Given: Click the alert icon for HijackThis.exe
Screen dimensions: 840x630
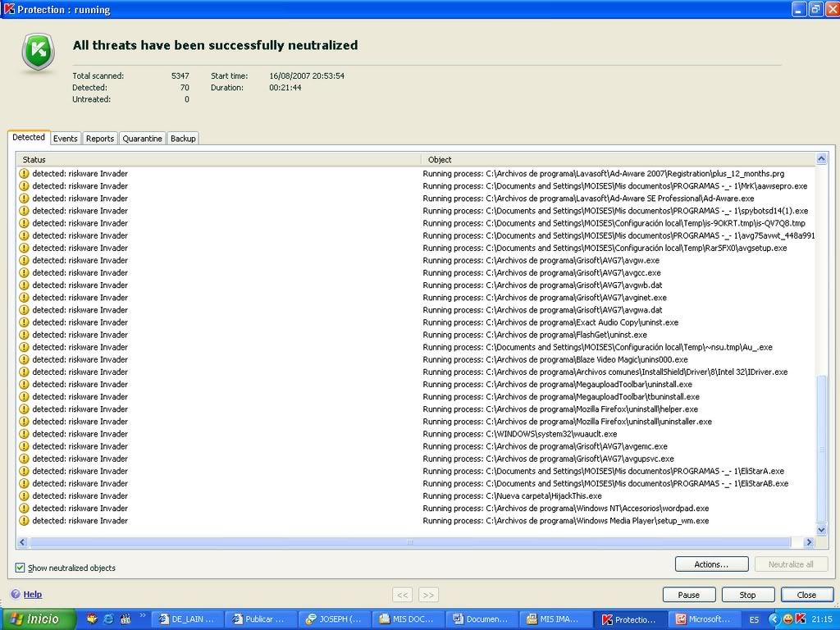Looking at the screenshot, I should 24,496.
